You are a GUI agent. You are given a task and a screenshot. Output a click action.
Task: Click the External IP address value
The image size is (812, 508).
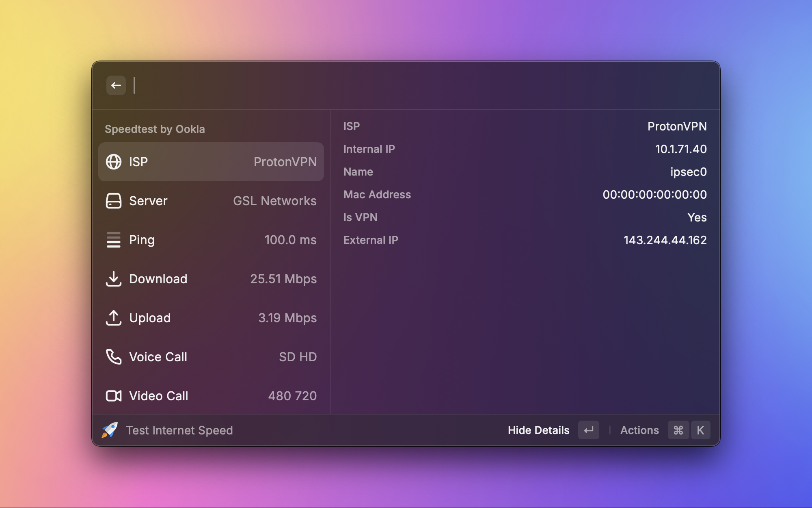point(665,240)
